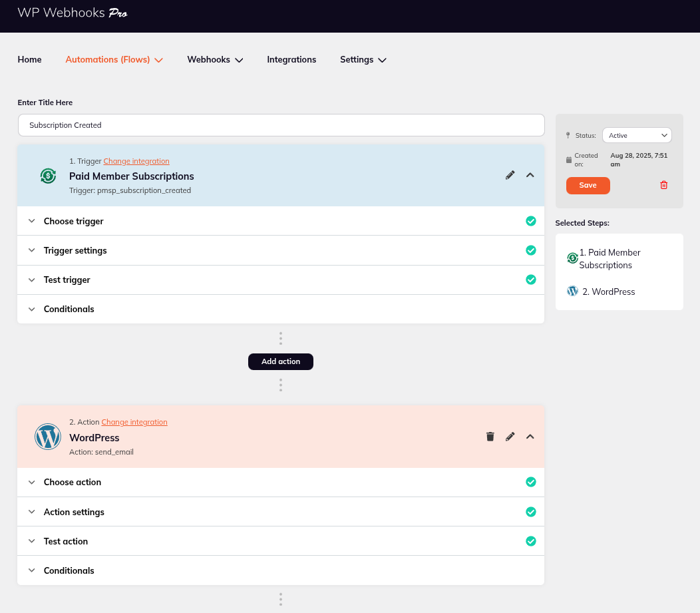Click the flow title field 'Subscription Created'
700x613 pixels.
(281, 125)
